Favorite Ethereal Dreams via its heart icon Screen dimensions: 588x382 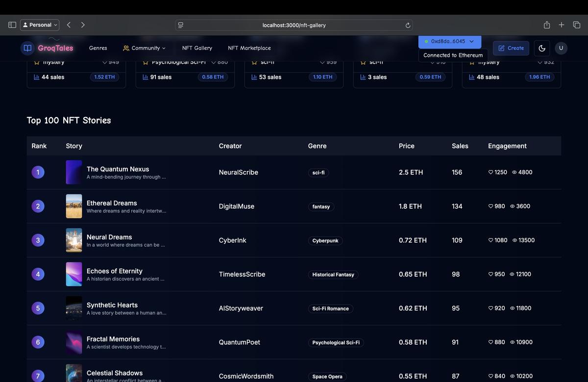click(x=490, y=206)
